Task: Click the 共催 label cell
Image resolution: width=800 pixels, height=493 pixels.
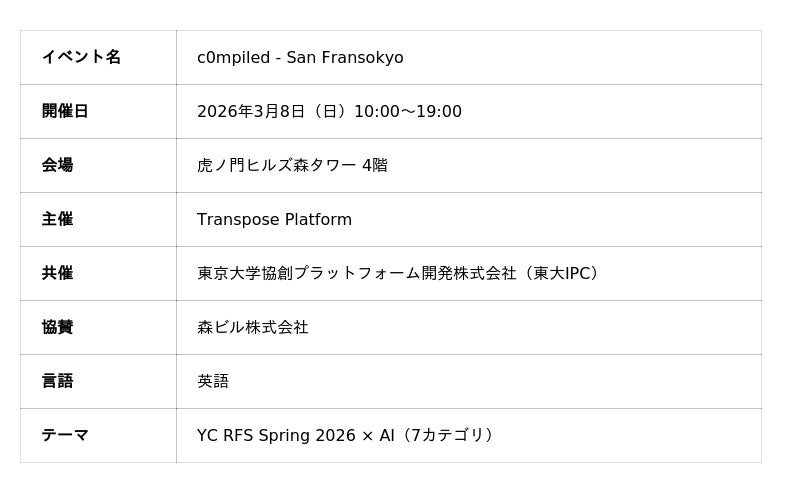Action: coord(57,274)
